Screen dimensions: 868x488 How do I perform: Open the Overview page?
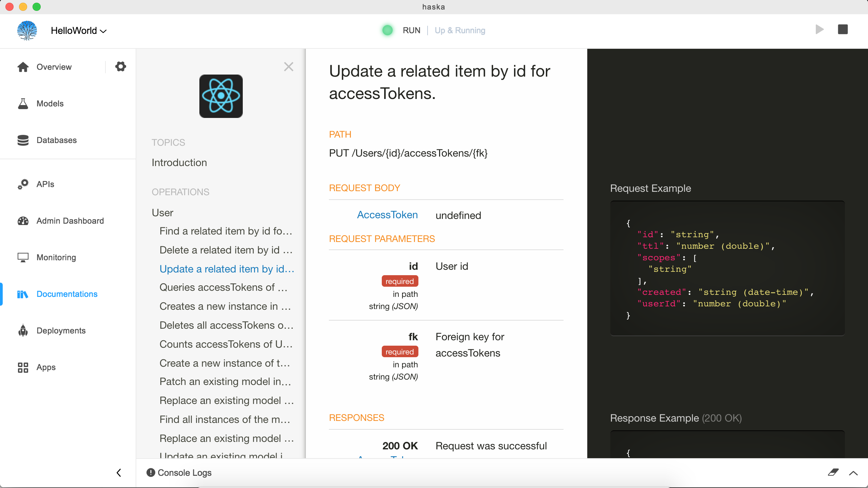click(x=54, y=67)
